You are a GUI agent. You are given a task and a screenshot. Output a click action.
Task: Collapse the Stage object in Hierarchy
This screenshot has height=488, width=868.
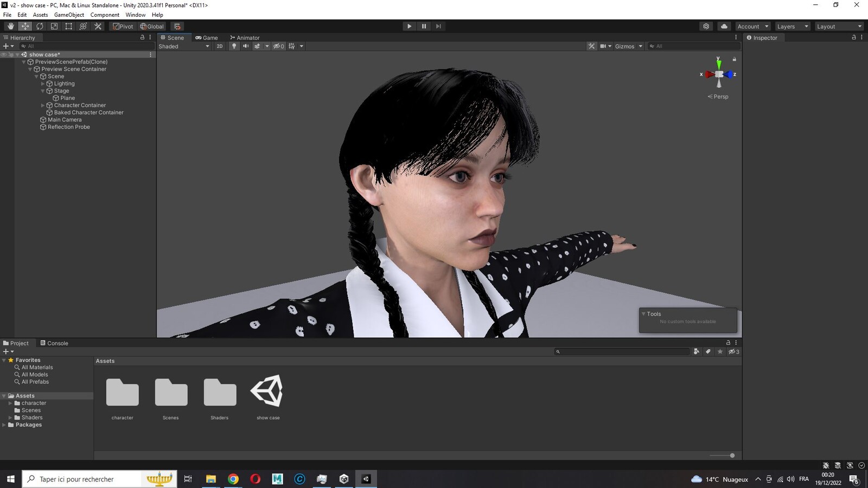pos(43,91)
